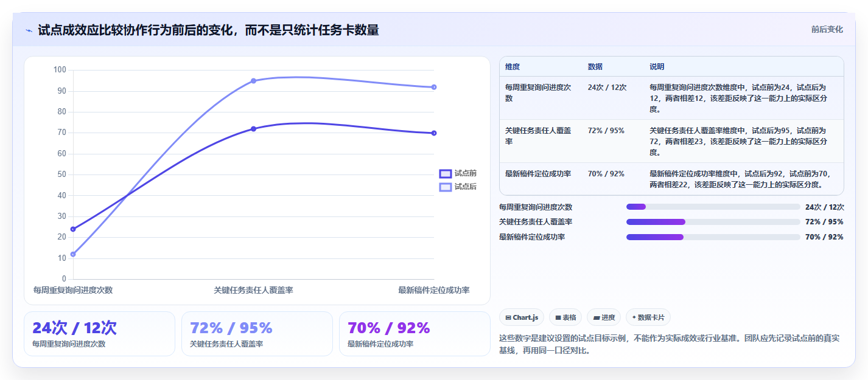Click the card title about 试点成效
The image size is (868, 380).
pyautogui.click(x=208, y=30)
